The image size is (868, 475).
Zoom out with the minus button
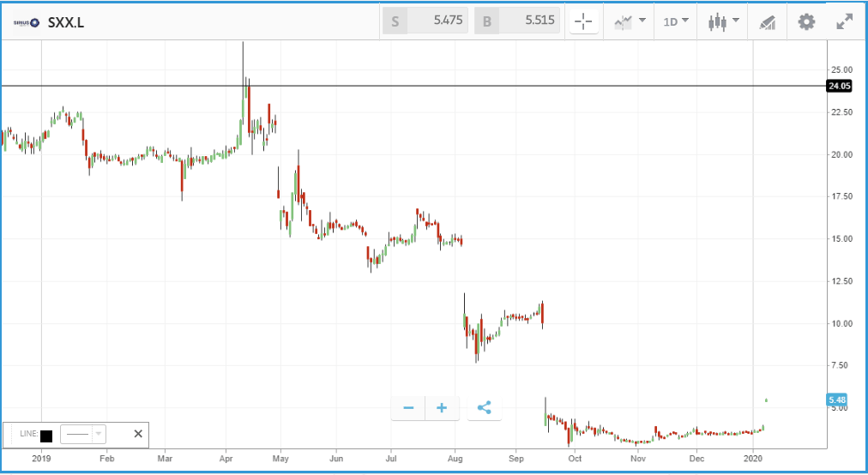[x=408, y=408]
